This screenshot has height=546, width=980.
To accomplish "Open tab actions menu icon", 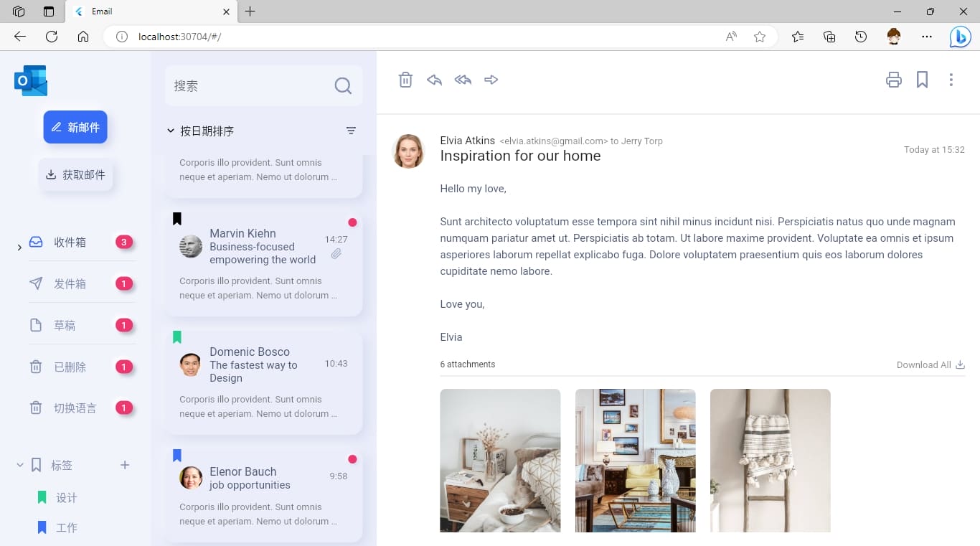I will pos(49,11).
